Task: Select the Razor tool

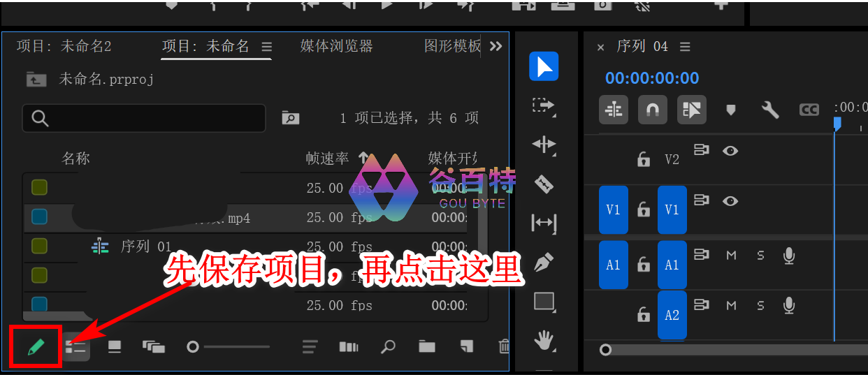Action: tap(544, 184)
